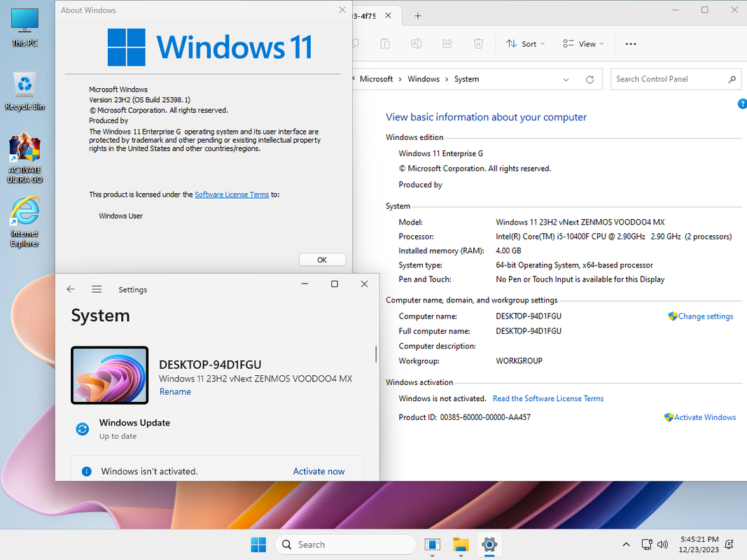
Task: Click Rename link under device name
Action: (175, 392)
